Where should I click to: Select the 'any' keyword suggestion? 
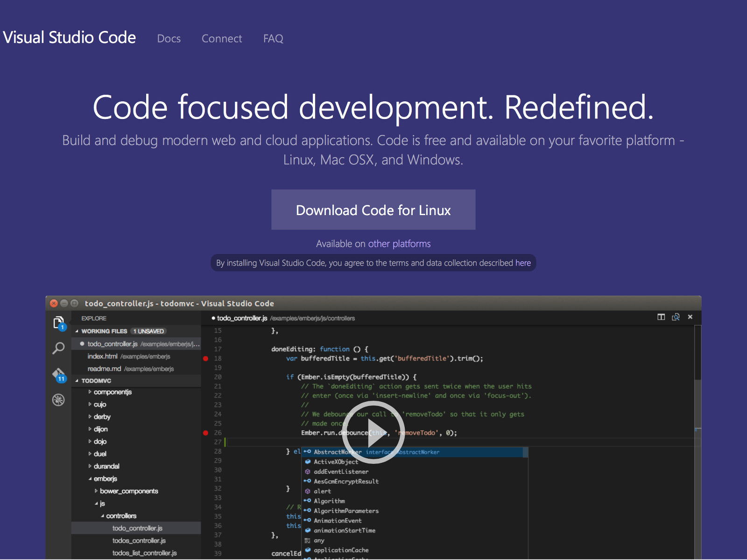pos(415,540)
